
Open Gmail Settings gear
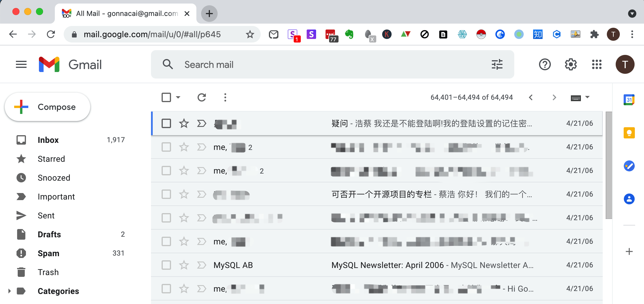[571, 64]
